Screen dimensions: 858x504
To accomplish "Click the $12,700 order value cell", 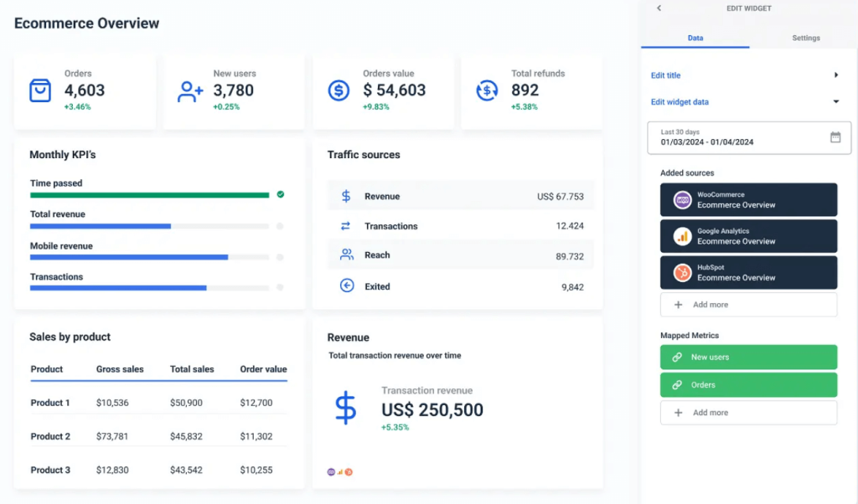I will pyautogui.click(x=256, y=403).
